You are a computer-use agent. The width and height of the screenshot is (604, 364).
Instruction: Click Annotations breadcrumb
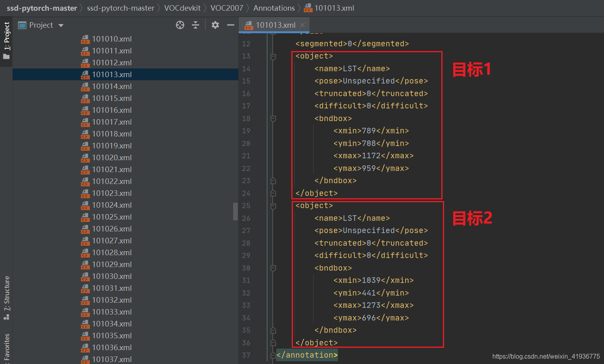pos(274,8)
